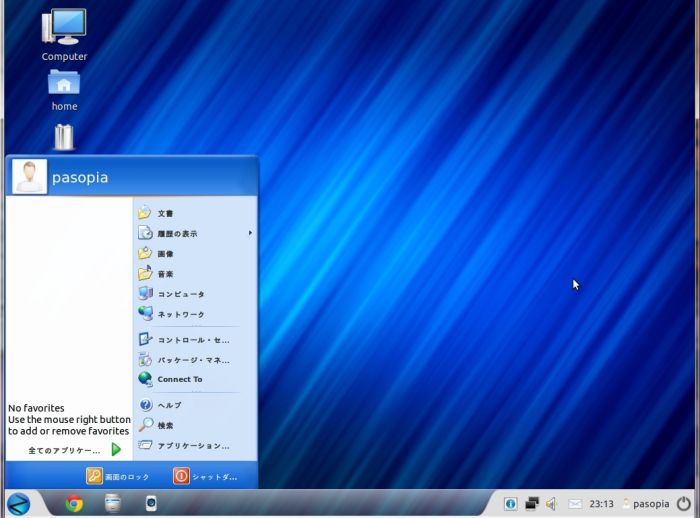Show all applications via 全てのアプリケー...
Screen dimensions: 700x518
coord(64,450)
